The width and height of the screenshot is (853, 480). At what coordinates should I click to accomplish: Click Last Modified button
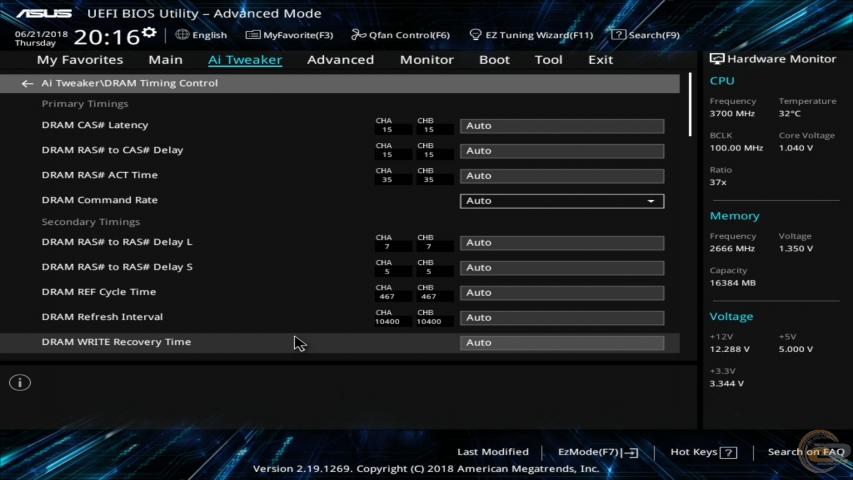coord(493,452)
